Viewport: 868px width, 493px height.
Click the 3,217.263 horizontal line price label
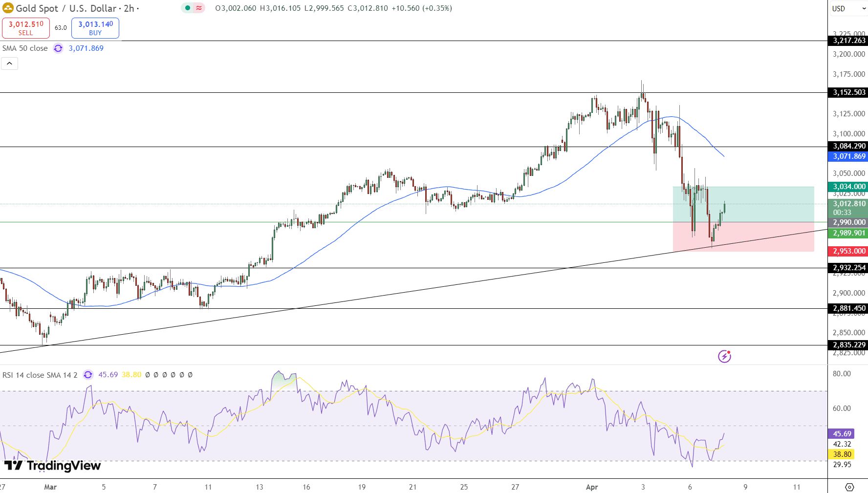click(x=848, y=41)
